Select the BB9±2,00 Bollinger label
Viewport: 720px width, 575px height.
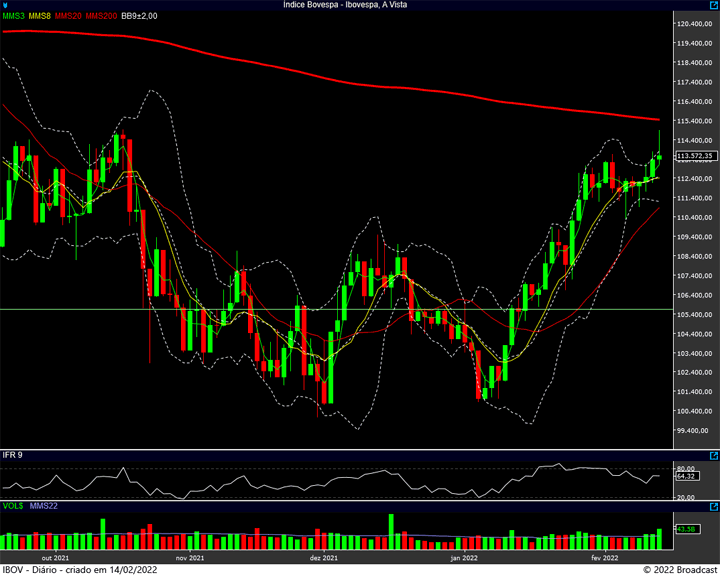point(139,16)
